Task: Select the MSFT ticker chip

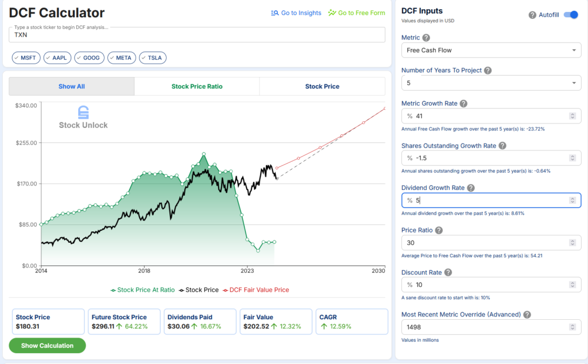Action: [x=26, y=58]
